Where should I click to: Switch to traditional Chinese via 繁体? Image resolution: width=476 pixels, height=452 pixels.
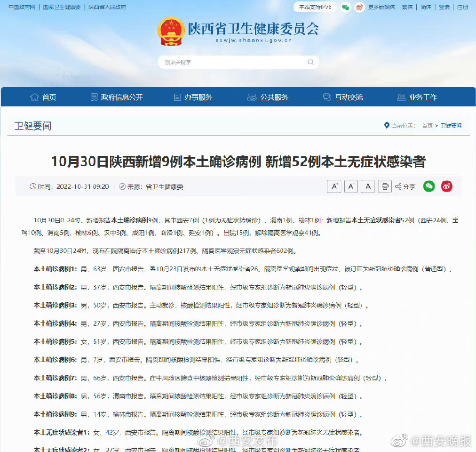[x=407, y=7]
